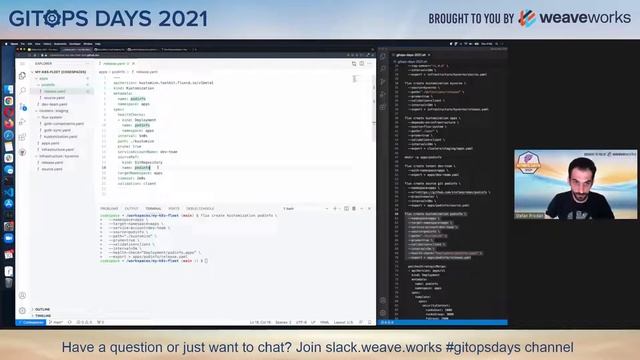Open Explorer view in left VS Code

click(x=22, y=76)
